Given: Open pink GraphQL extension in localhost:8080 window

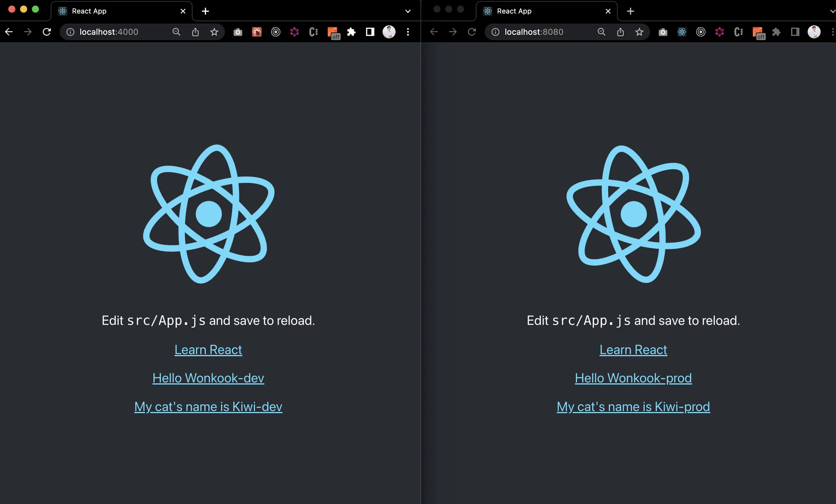Looking at the screenshot, I should click(x=720, y=32).
